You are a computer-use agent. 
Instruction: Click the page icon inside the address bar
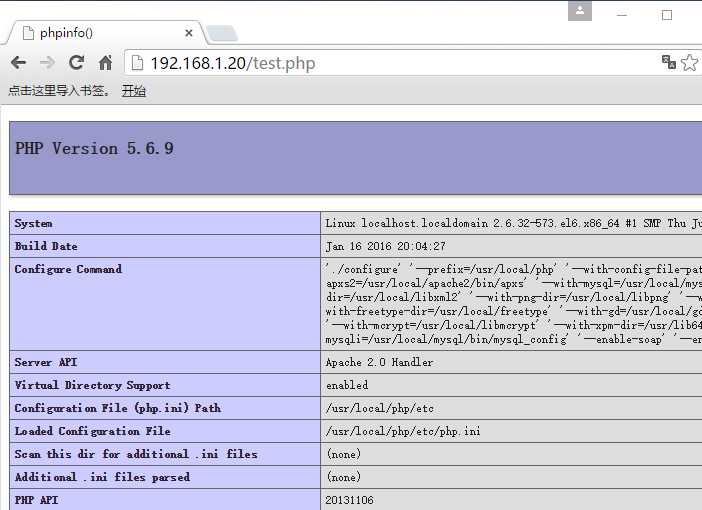[137, 63]
